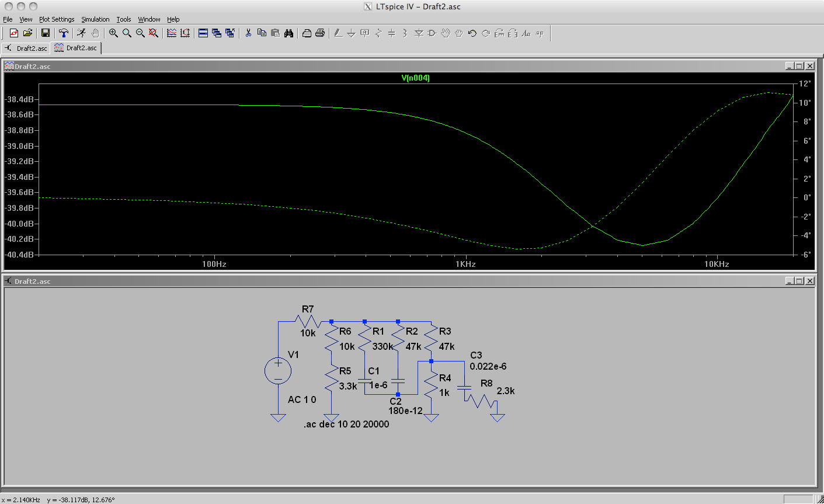Click the Zoom Out magnifier icon

pyautogui.click(x=140, y=33)
